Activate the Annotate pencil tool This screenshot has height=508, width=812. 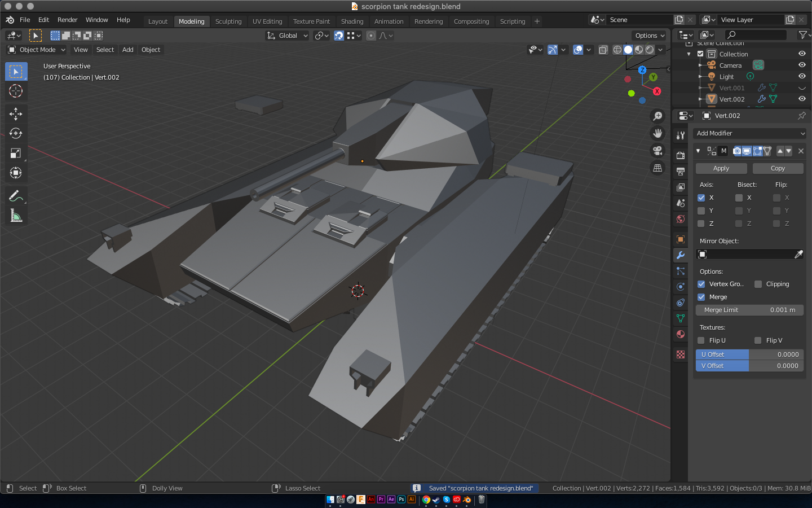point(16,196)
